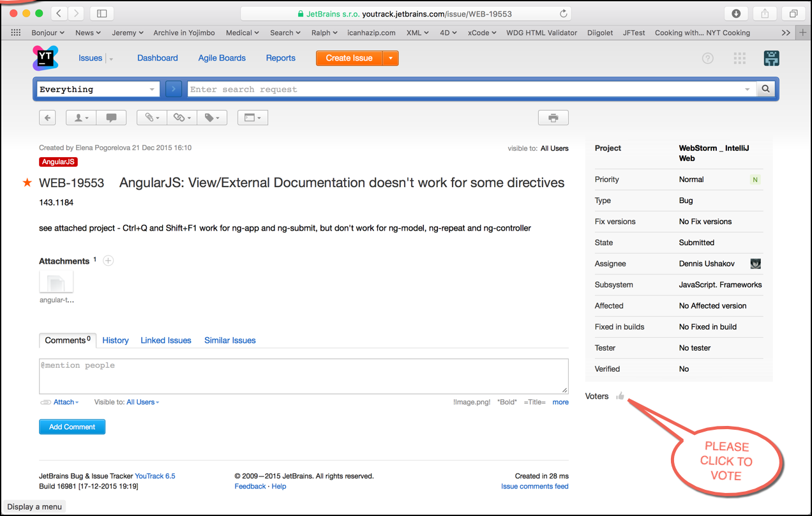This screenshot has width=812, height=516.
Task: Open the YouTrack help question mark
Action: 707,58
